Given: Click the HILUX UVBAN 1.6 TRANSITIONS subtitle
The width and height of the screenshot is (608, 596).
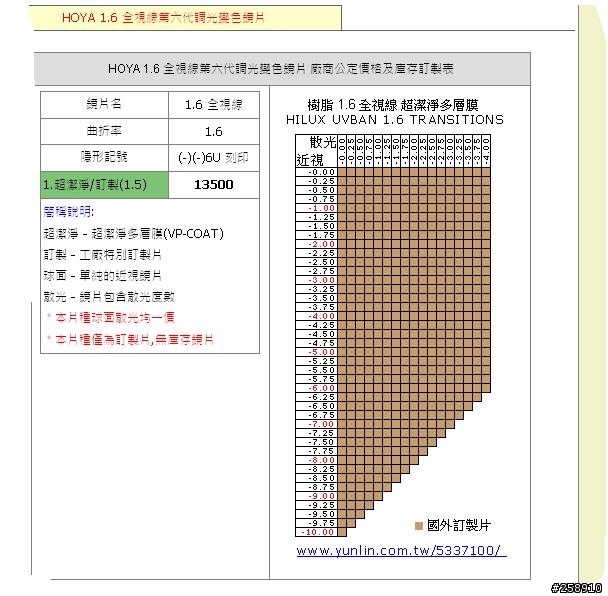Looking at the screenshot, I should click(x=395, y=120).
